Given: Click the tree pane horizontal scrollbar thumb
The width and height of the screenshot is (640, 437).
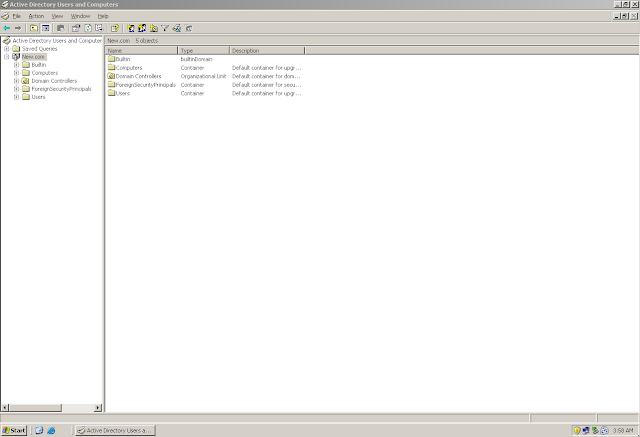Looking at the screenshot, I should pyautogui.click(x=35, y=408).
